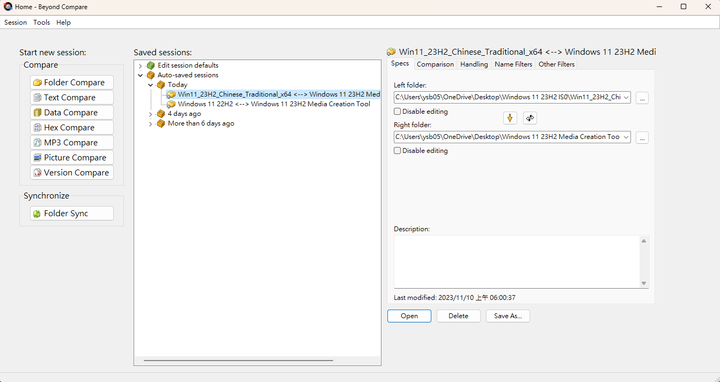Click the folder icon beside the session title
Screen dimensions: 720x382
click(x=391, y=52)
